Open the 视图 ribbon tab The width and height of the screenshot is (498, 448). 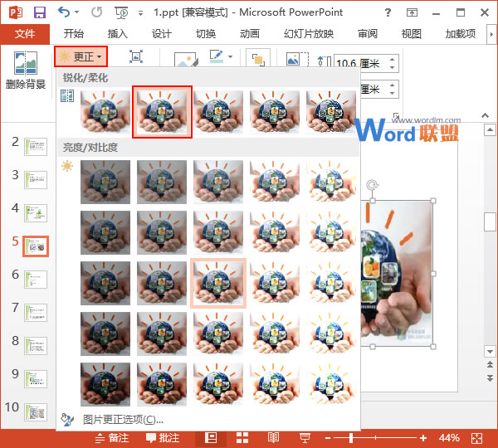tap(412, 34)
